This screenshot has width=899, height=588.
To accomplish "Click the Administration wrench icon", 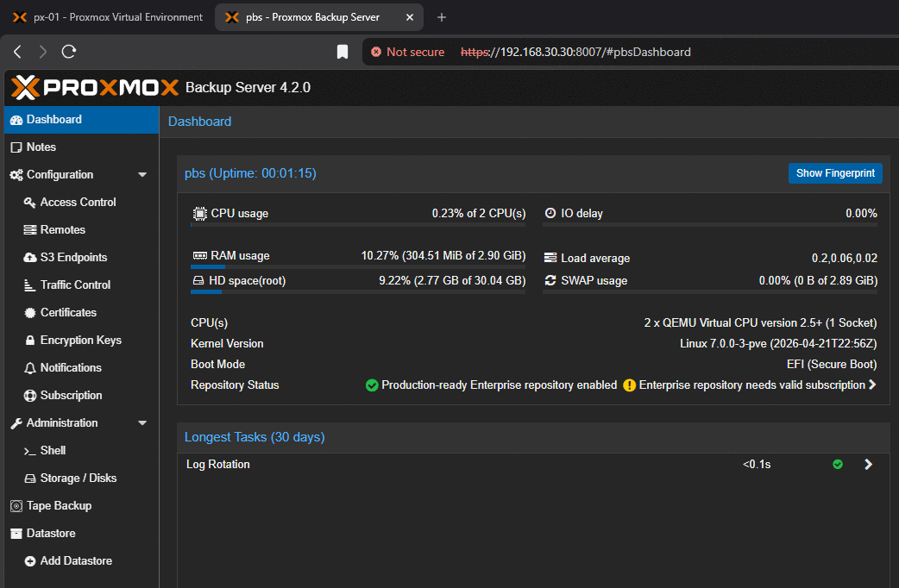I will click(16, 423).
